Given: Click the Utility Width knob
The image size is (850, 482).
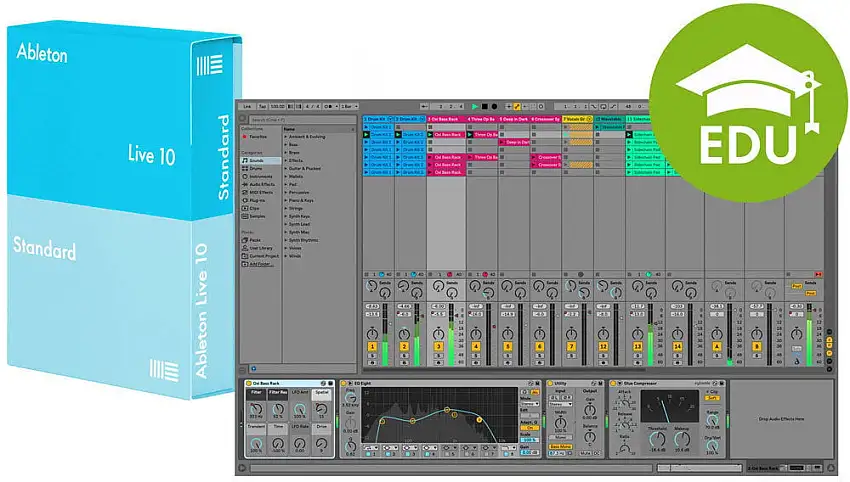Looking at the screenshot, I should [561, 423].
